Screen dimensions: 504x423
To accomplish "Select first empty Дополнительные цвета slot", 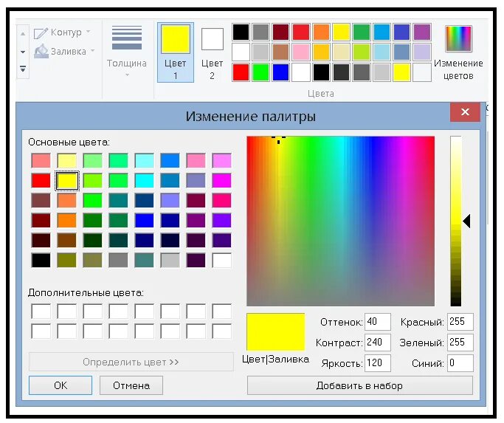I will coord(41,311).
